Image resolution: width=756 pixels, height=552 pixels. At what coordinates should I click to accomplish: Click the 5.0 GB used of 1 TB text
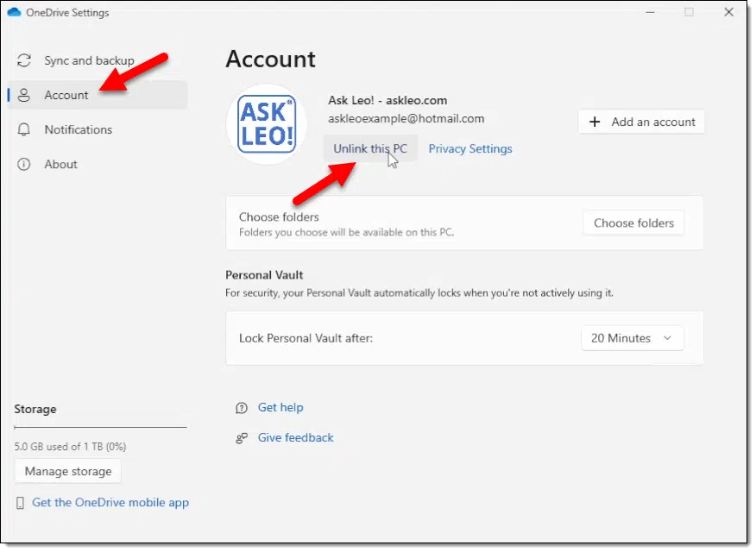pyautogui.click(x=71, y=447)
